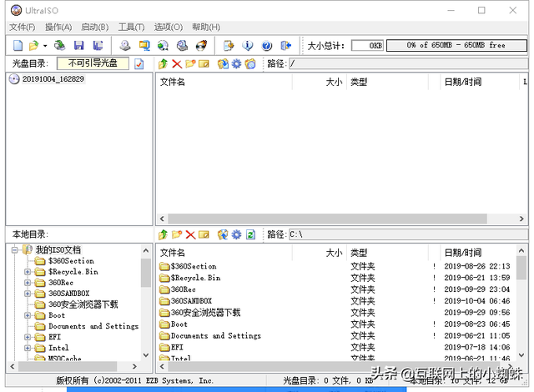The width and height of the screenshot is (534, 392).
Task: Add files icon in local directory toolbar
Action: pos(223,234)
